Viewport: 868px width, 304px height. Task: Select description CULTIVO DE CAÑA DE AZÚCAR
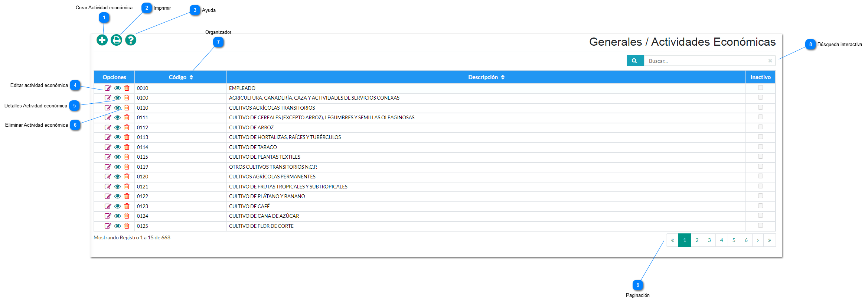264,216
